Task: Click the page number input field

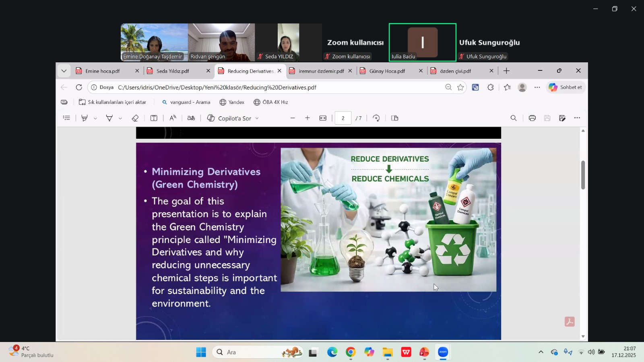Action: (343, 118)
